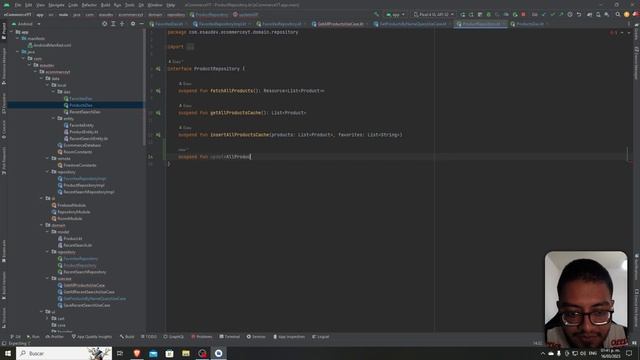
Task: Select FirestoreConstants file in project tree
Action: click(x=77, y=165)
